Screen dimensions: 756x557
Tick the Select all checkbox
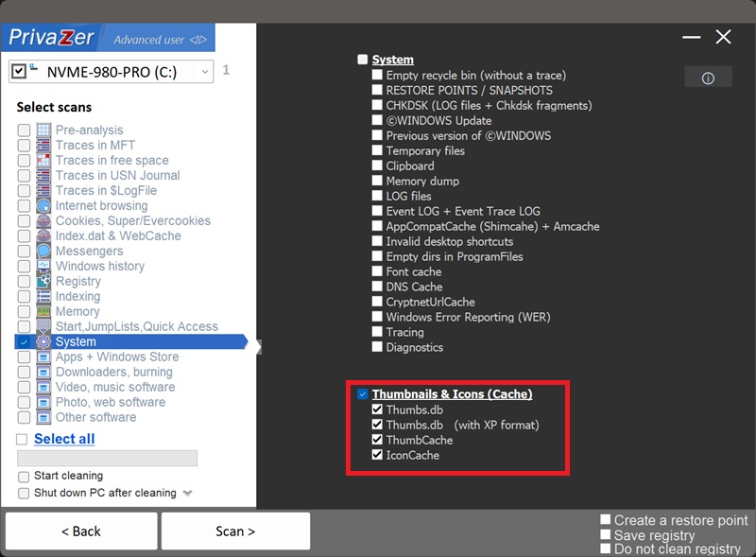tap(22, 439)
